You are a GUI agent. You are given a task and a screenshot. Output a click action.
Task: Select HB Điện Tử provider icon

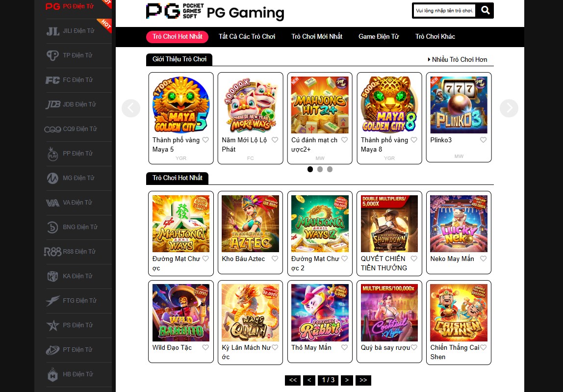[x=53, y=374]
